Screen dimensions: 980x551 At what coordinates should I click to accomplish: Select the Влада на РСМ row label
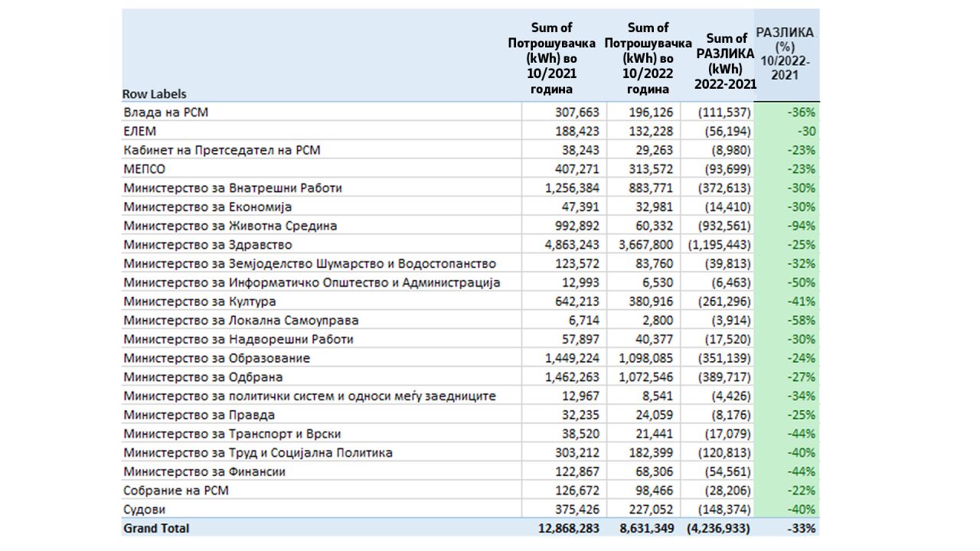pyautogui.click(x=166, y=112)
